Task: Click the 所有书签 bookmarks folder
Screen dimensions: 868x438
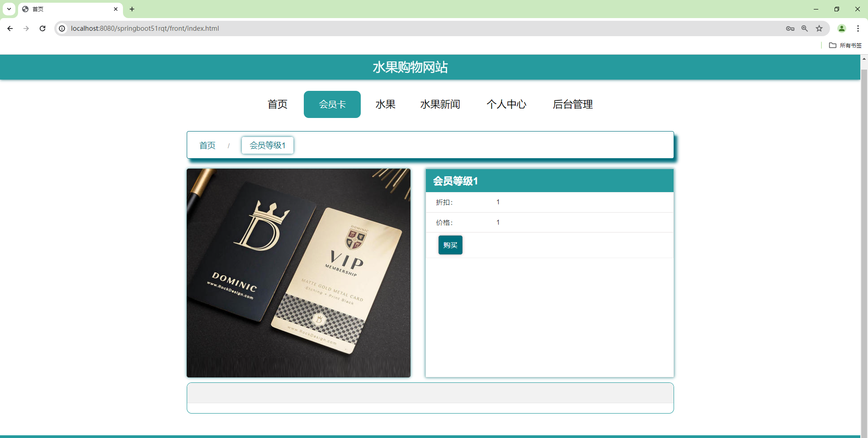Action: [x=845, y=45]
